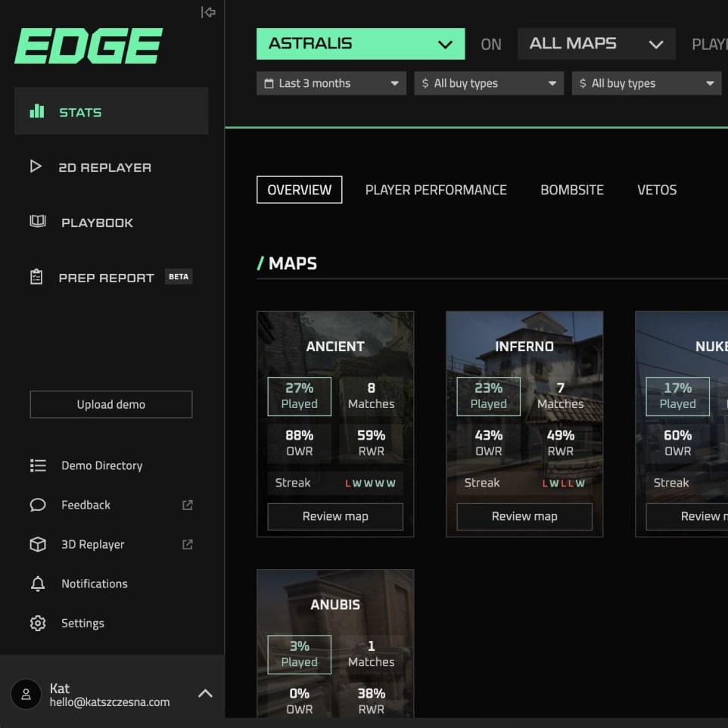The image size is (728, 728).
Task: Click the Upload demo button
Action: [111, 404]
